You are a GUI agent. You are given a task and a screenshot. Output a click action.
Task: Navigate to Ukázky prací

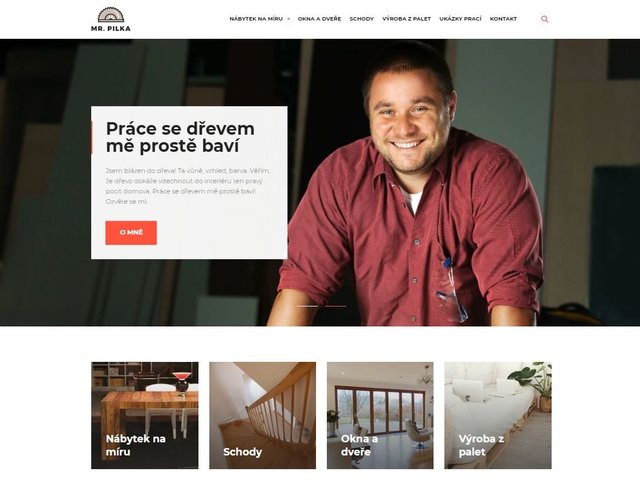point(460,19)
